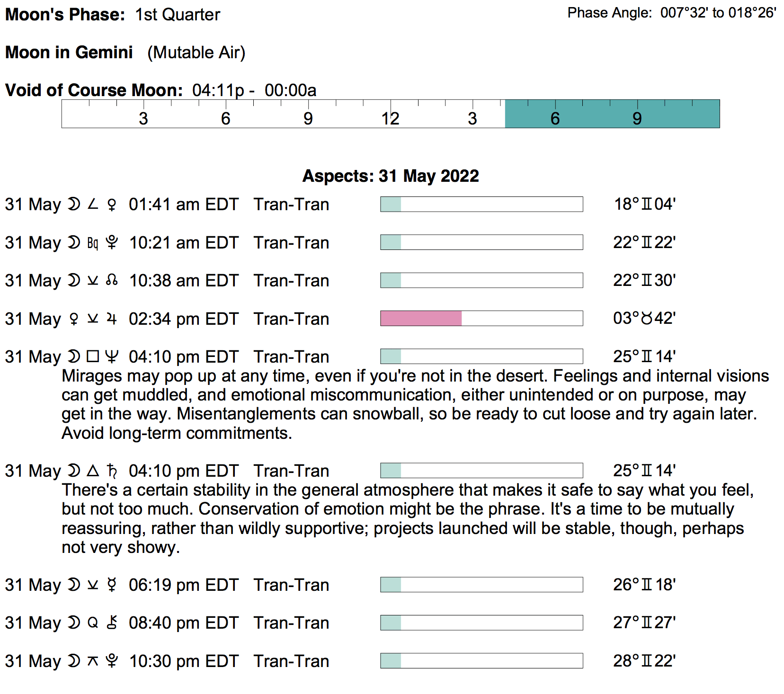784x694 pixels.
Task: Click the Jupiter glyph in the 02:34 pm aspect
Action: tap(112, 319)
